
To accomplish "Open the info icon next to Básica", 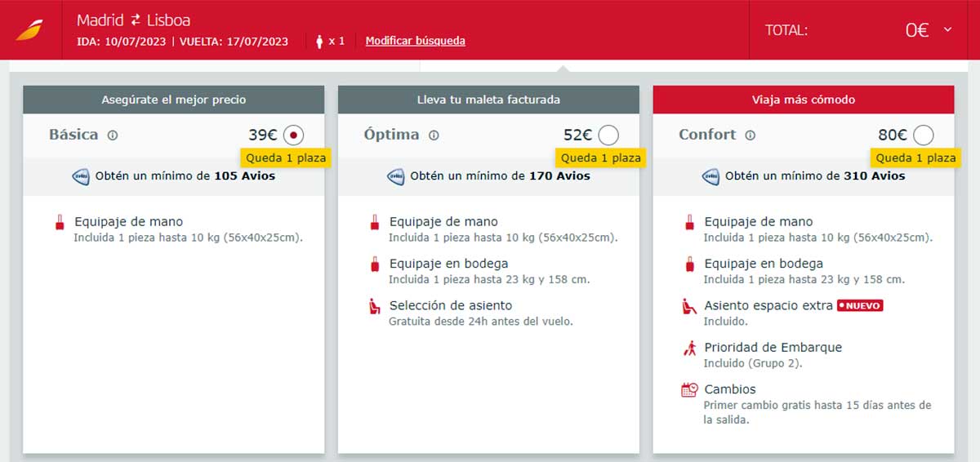I will [x=113, y=135].
